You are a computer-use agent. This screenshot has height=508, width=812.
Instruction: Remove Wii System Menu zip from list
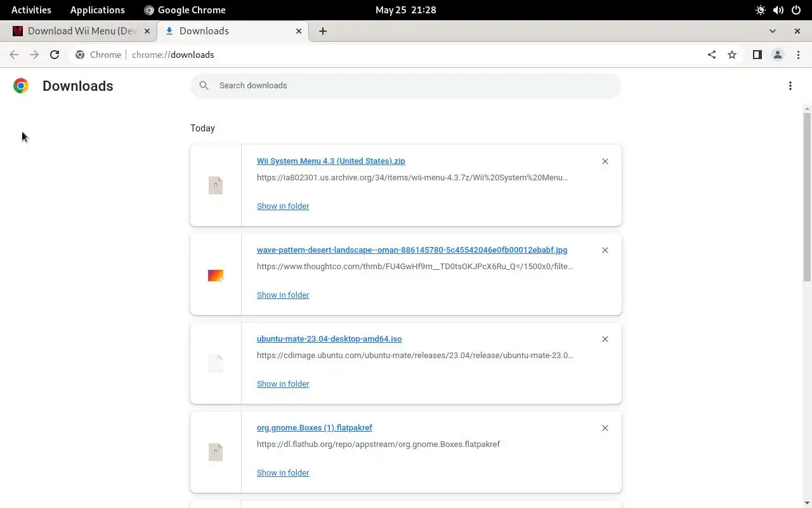click(605, 161)
